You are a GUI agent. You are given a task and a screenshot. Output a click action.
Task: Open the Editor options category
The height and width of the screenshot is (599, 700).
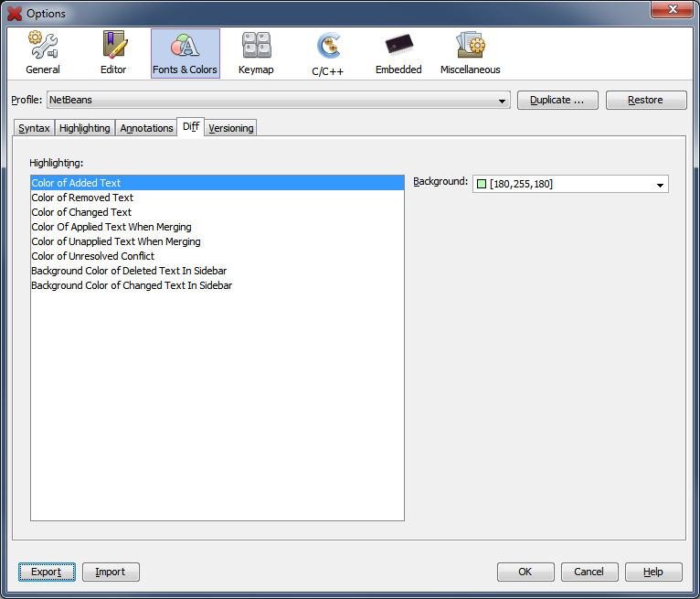(113, 53)
